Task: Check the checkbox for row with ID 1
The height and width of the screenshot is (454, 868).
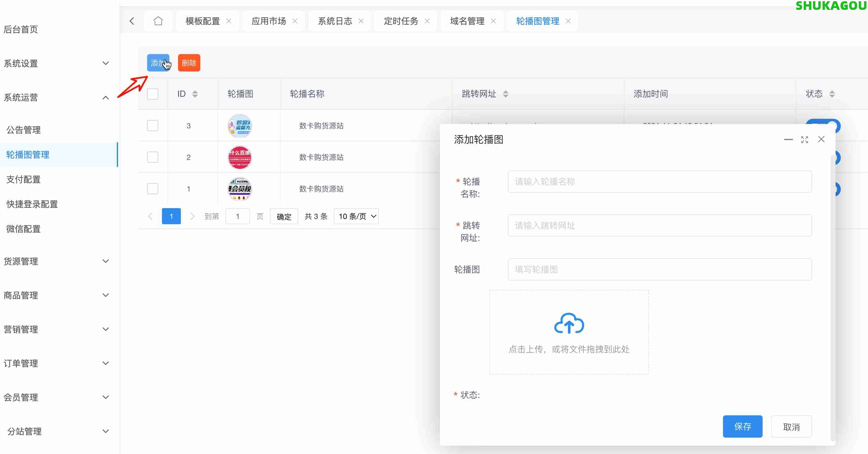Action: (x=153, y=188)
